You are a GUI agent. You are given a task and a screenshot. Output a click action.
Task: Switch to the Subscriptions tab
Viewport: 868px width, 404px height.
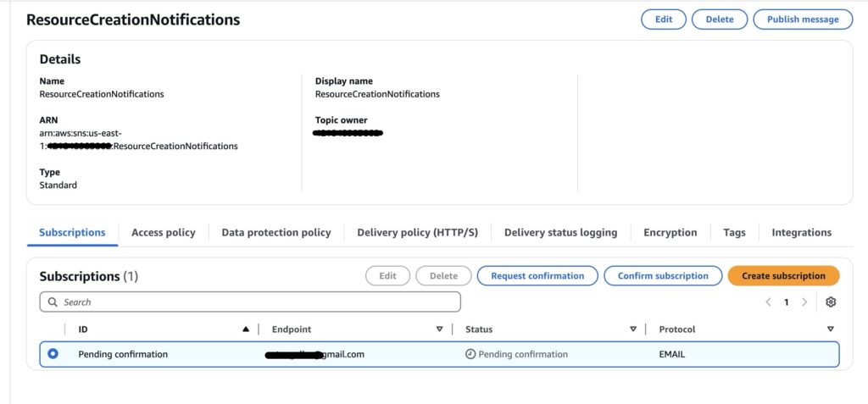[72, 232]
